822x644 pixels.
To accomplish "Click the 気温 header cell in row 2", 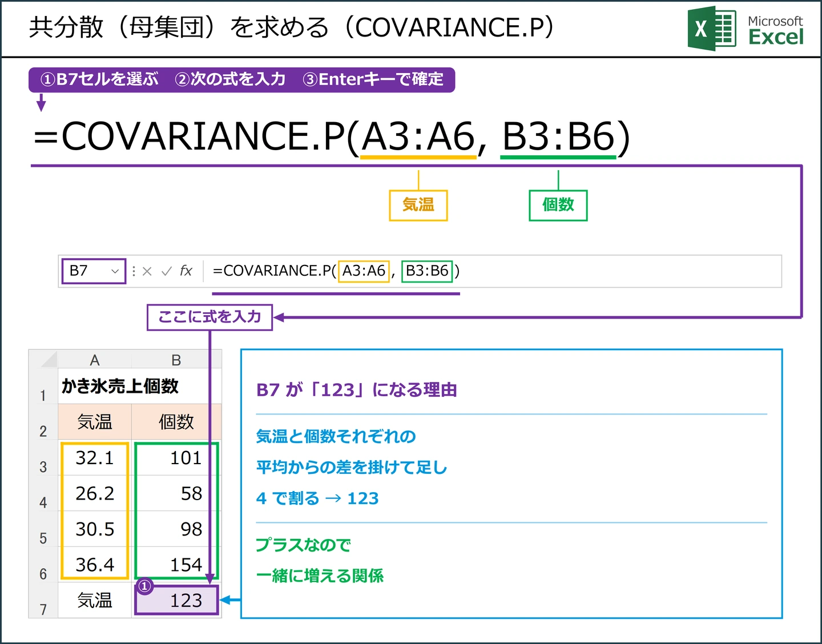I will (x=95, y=422).
